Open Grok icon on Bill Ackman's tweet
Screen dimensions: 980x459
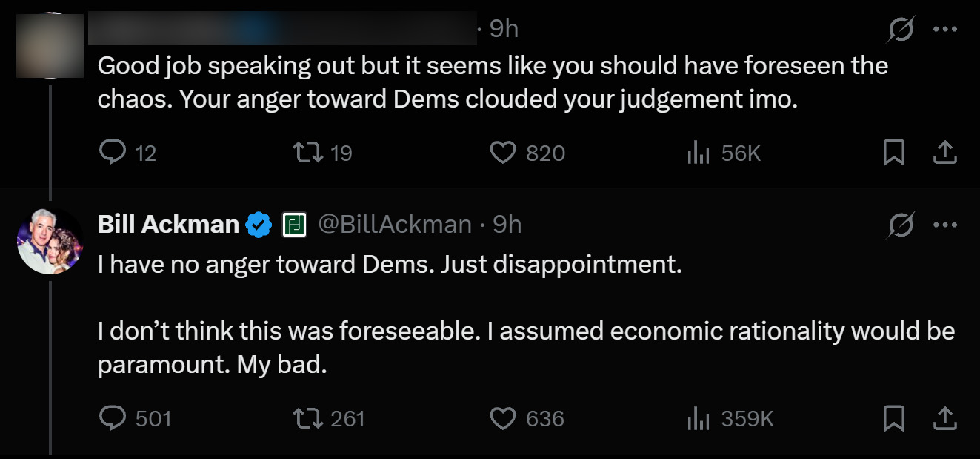[901, 224]
